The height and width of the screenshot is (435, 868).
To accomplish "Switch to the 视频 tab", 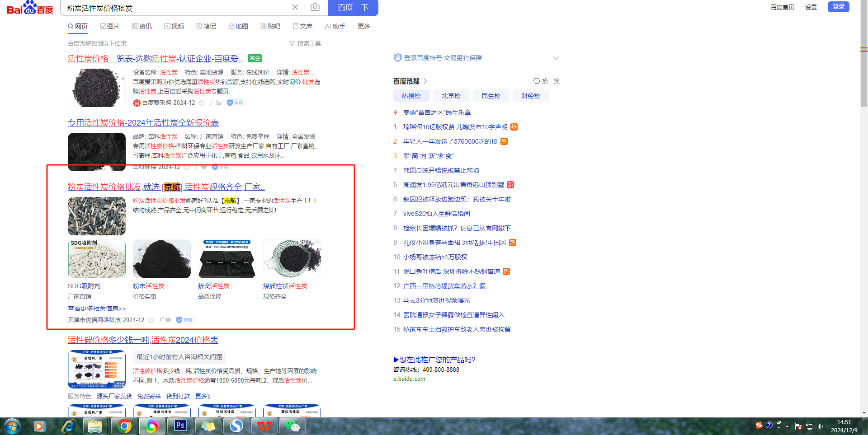I will coord(174,26).
